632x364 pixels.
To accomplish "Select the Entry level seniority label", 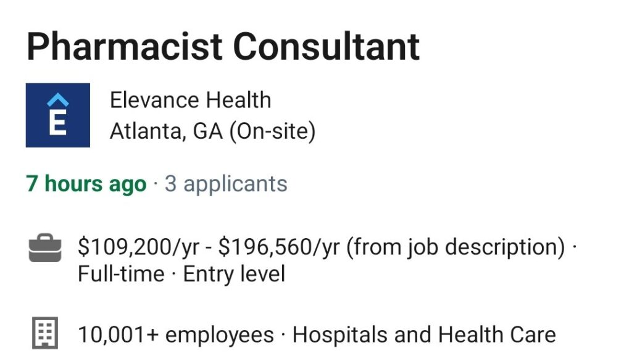I will (x=234, y=274).
